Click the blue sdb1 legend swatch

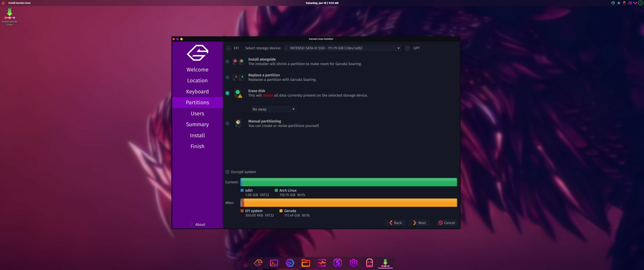(242, 190)
